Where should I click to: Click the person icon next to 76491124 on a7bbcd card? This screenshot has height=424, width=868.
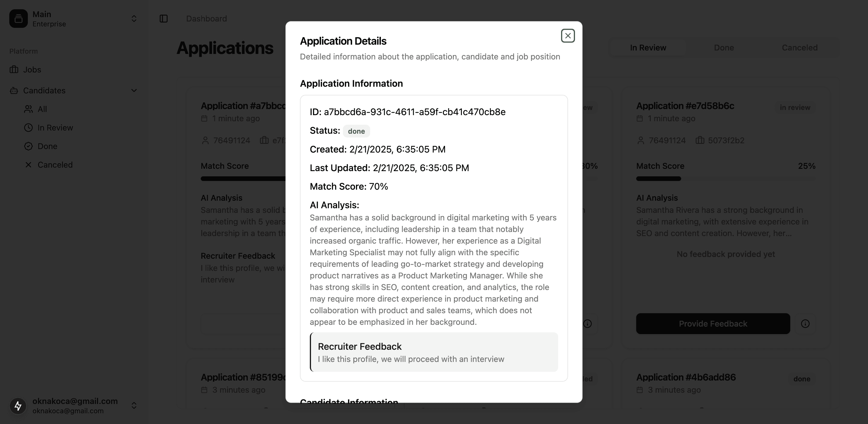coord(205,140)
